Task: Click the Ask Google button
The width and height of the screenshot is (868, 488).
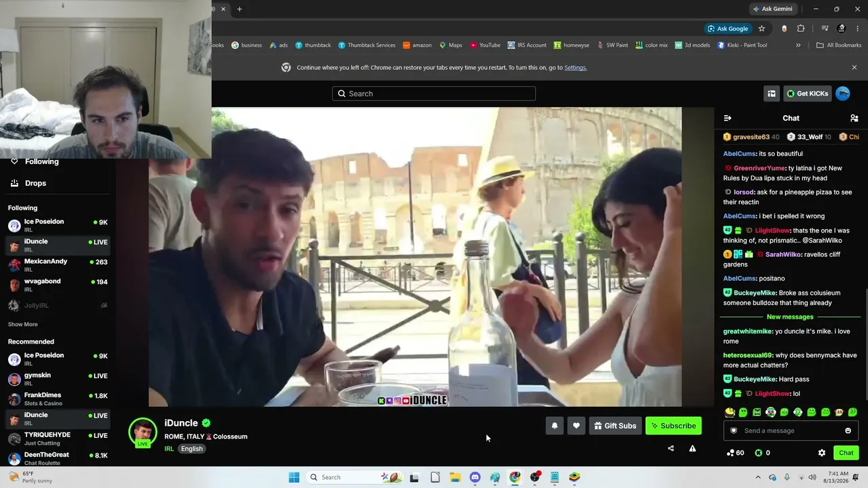Action: tap(728, 28)
